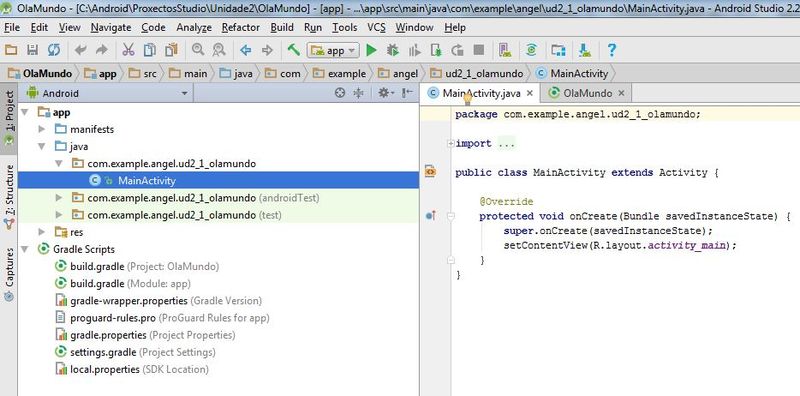This screenshot has height=396, width=800.
Task: Click the Cut scissors icon
Action: click(x=128, y=50)
